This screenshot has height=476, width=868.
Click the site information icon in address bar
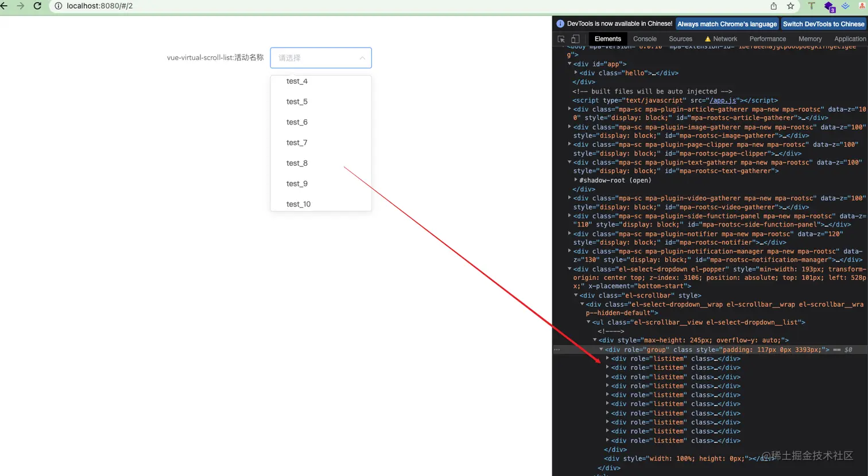(x=58, y=6)
